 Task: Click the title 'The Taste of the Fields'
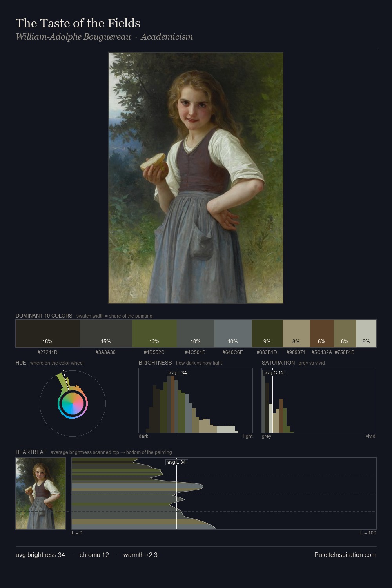point(78,23)
